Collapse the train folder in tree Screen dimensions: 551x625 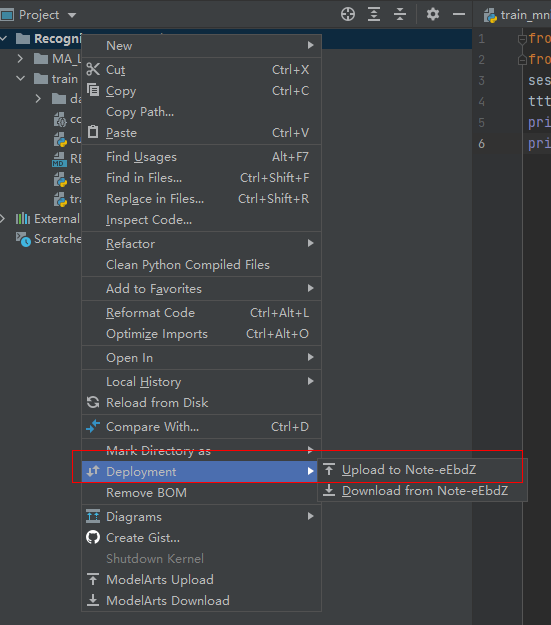[20, 78]
